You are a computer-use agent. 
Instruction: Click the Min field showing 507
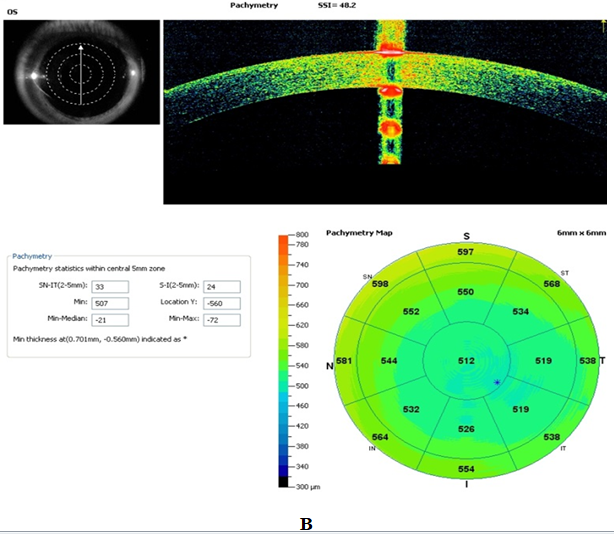[x=107, y=301]
